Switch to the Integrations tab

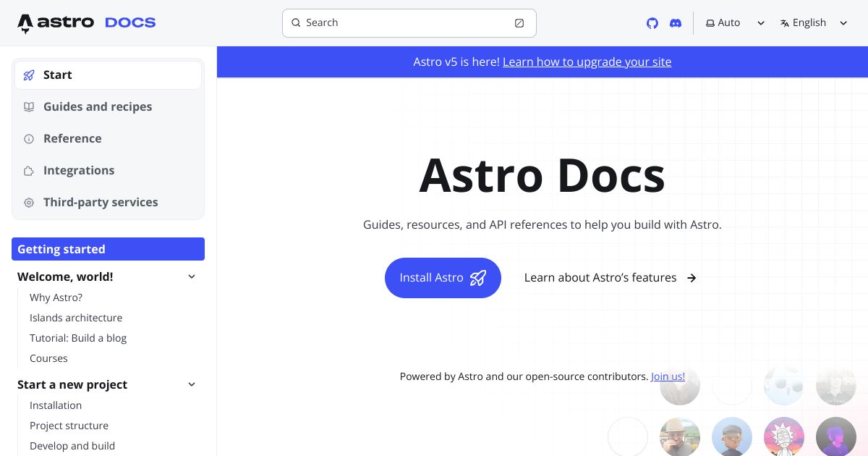pyautogui.click(x=108, y=171)
